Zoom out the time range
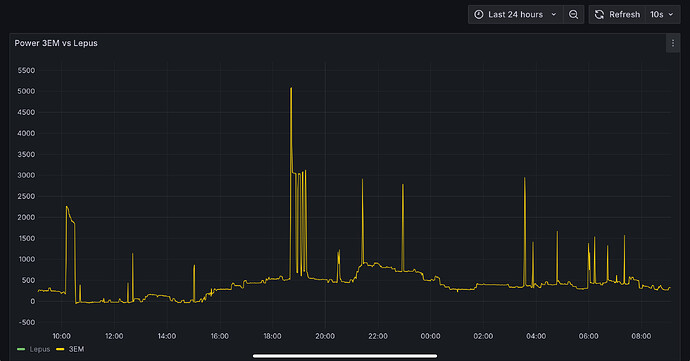The image size is (690, 361). (x=573, y=15)
